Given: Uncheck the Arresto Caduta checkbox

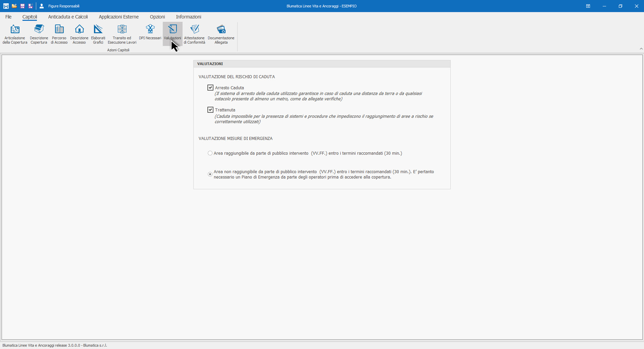Looking at the screenshot, I should coord(210,88).
